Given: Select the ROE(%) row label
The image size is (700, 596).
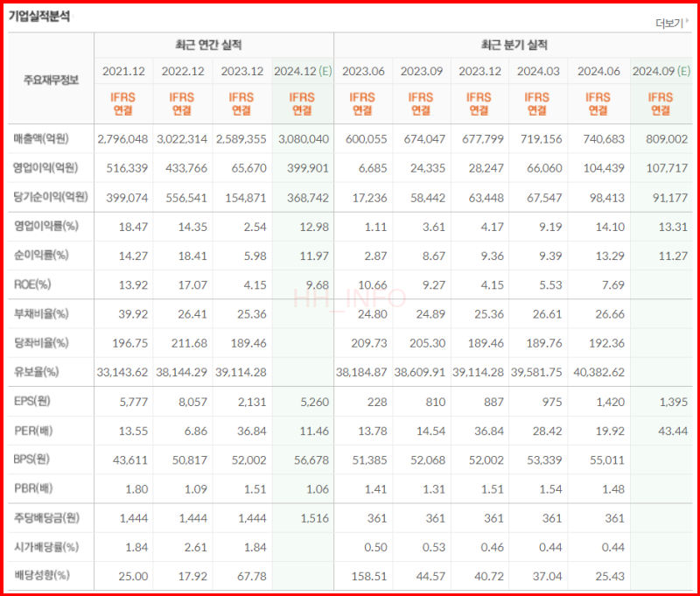Looking at the screenshot, I should pyautogui.click(x=32, y=284).
